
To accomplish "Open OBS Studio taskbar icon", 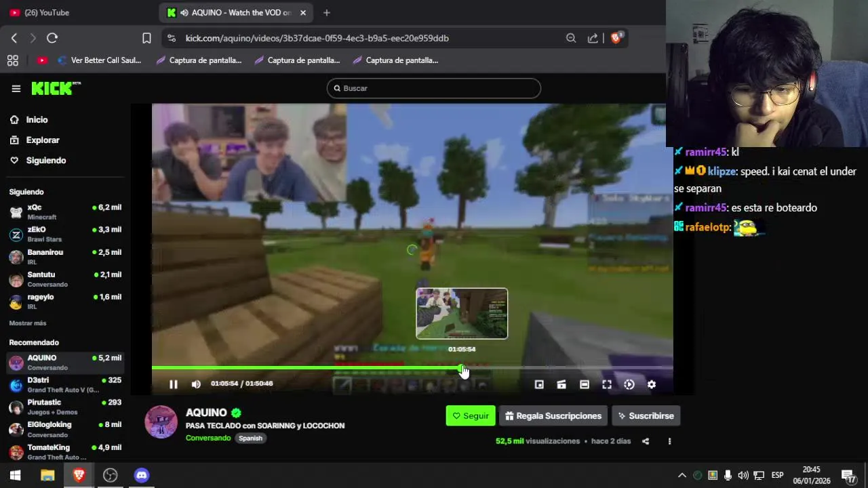I will coord(110,475).
